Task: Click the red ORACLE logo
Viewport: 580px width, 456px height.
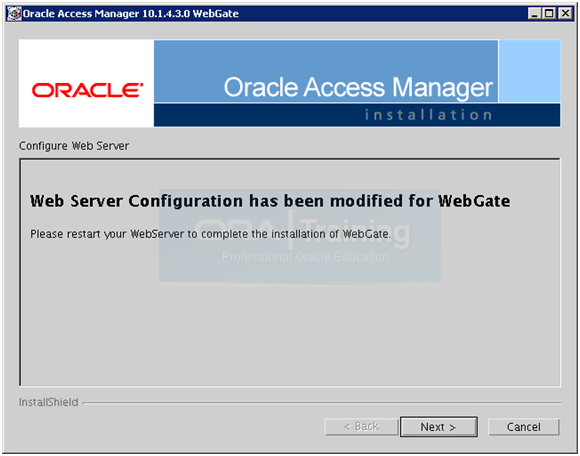Action: click(87, 90)
